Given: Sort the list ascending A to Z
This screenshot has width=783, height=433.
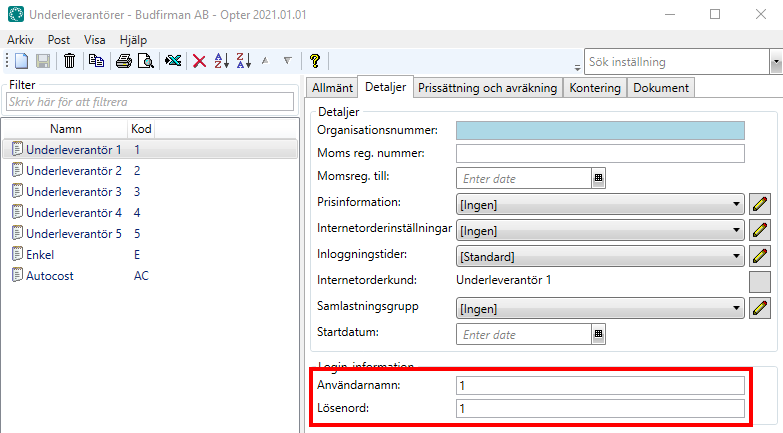Looking at the screenshot, I should pyautogui.click(x=222, y=61).
